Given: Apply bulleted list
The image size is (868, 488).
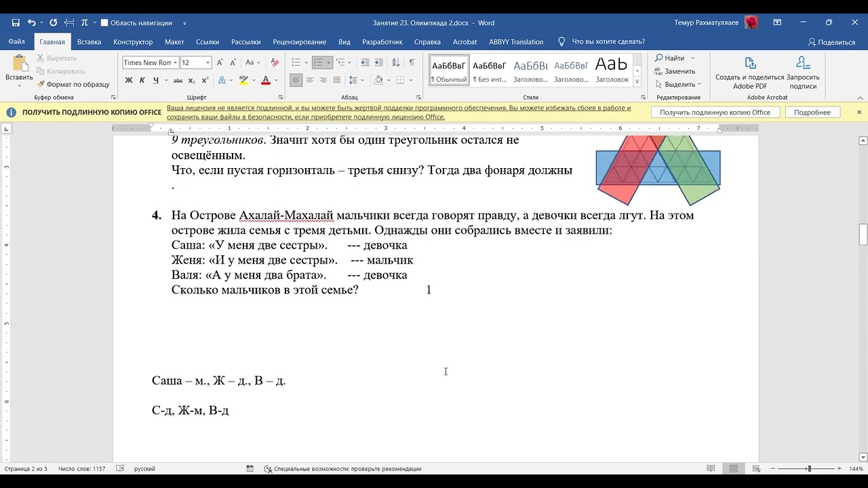Looking at the screenshot, I should tap(296, 62).
